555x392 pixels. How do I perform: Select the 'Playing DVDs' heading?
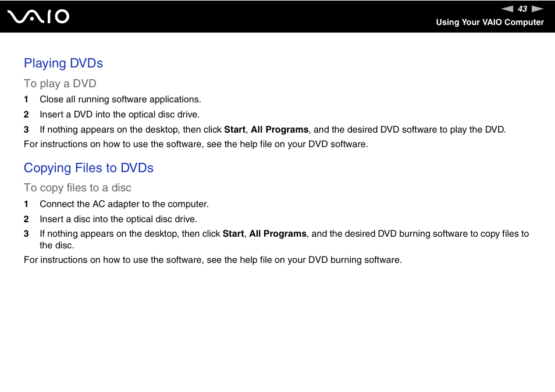63,63
